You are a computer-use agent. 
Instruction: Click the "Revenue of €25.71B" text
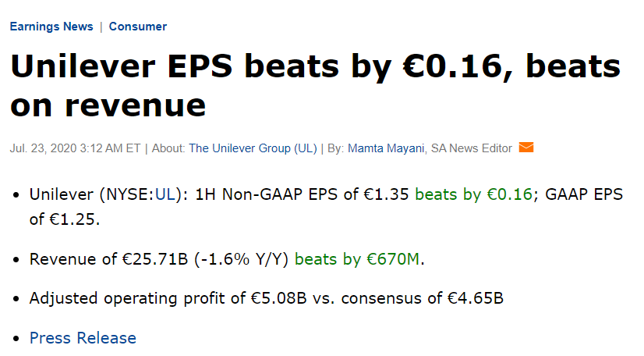(x=109, y=259)
